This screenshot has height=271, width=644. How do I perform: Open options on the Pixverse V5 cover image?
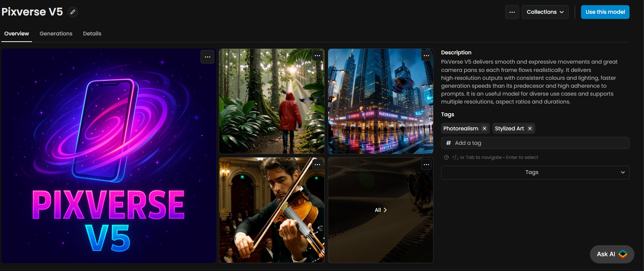(207, 57)
